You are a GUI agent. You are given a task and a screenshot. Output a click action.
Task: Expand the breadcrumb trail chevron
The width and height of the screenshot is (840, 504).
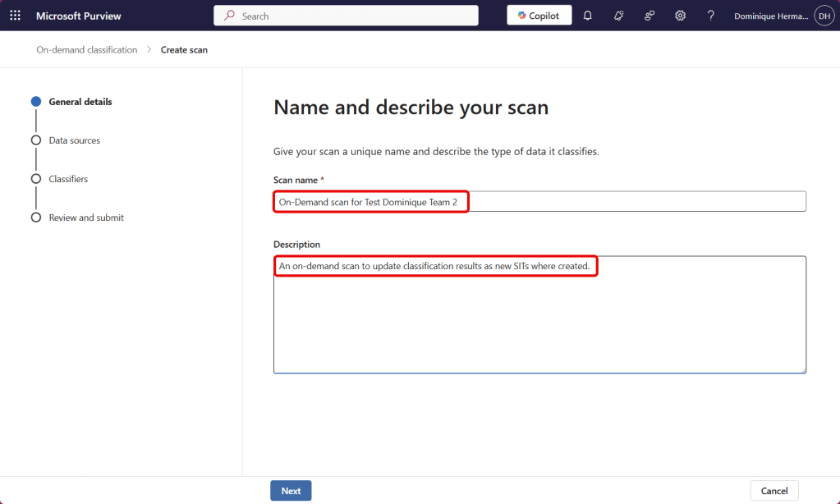[x=148, y=49]
